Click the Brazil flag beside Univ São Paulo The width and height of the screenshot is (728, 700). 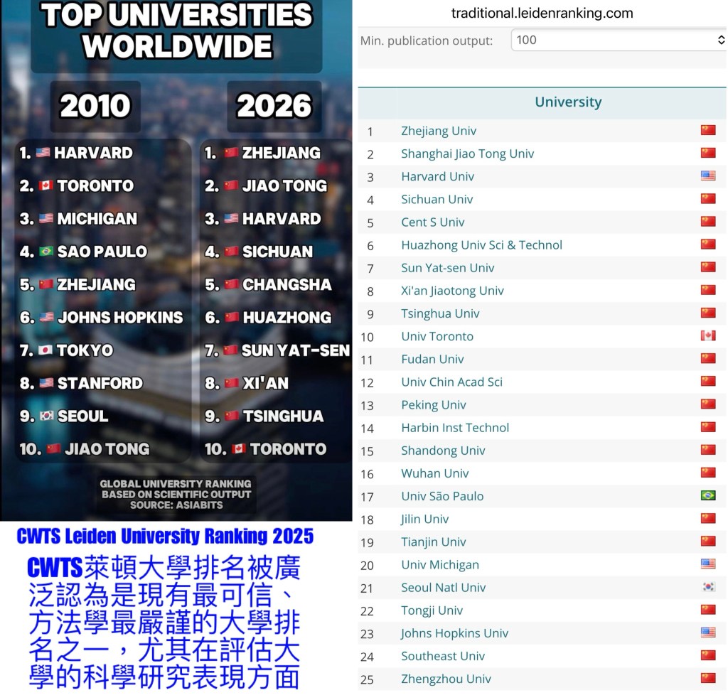[707, 496]
